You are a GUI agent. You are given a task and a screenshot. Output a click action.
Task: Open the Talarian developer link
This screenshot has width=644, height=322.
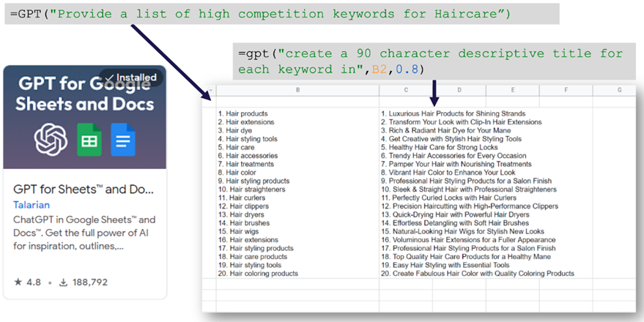32,205
